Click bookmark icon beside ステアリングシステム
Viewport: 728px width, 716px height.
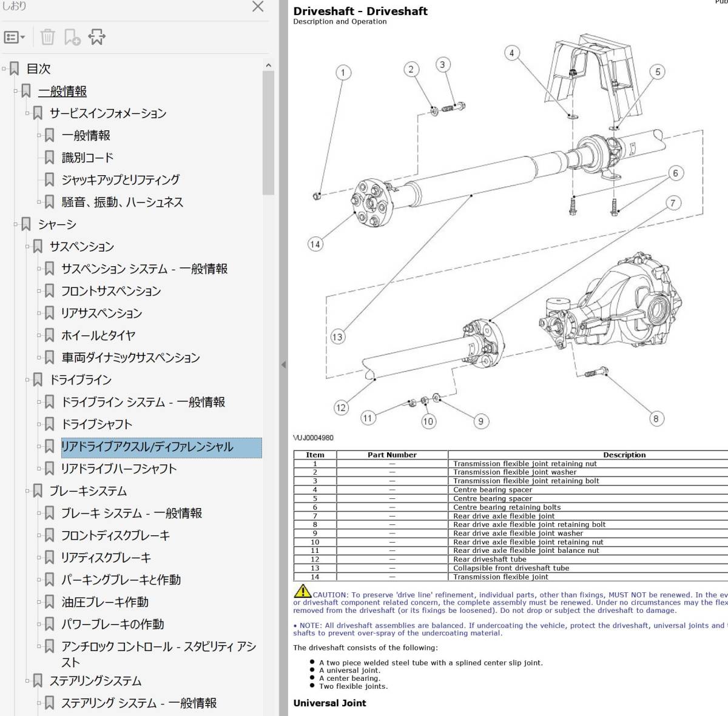click(x=38, y=681)
